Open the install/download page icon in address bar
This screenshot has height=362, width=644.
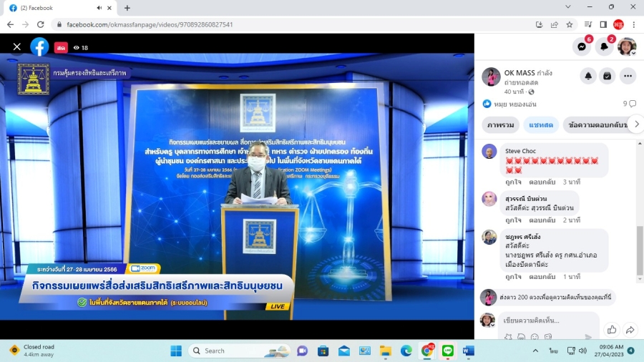point(539,24)
